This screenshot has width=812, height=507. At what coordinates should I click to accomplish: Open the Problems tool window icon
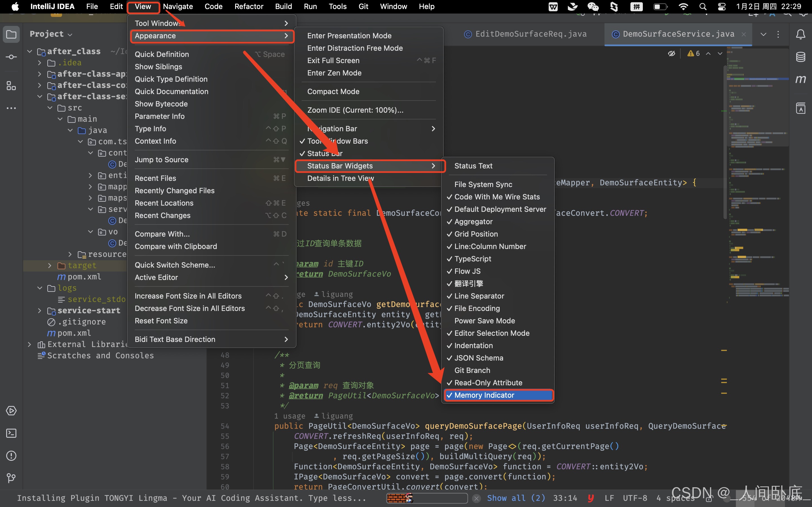tap(11, 456)
